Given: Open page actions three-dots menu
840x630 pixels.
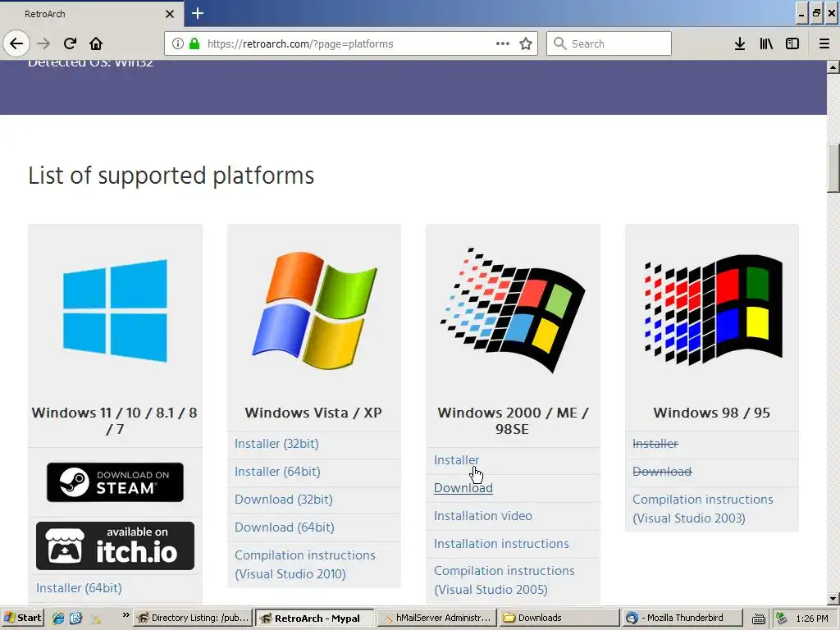Looking at the screenshot, I should 503,44.
